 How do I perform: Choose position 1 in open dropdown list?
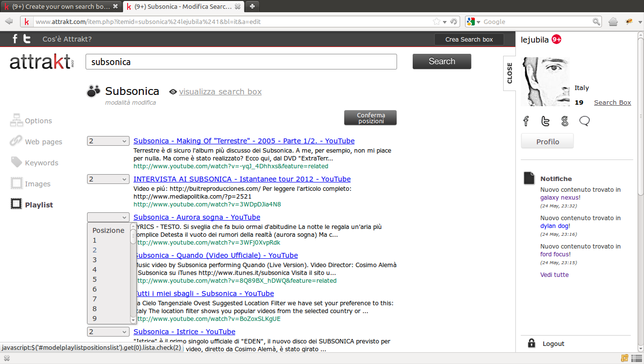109,240
